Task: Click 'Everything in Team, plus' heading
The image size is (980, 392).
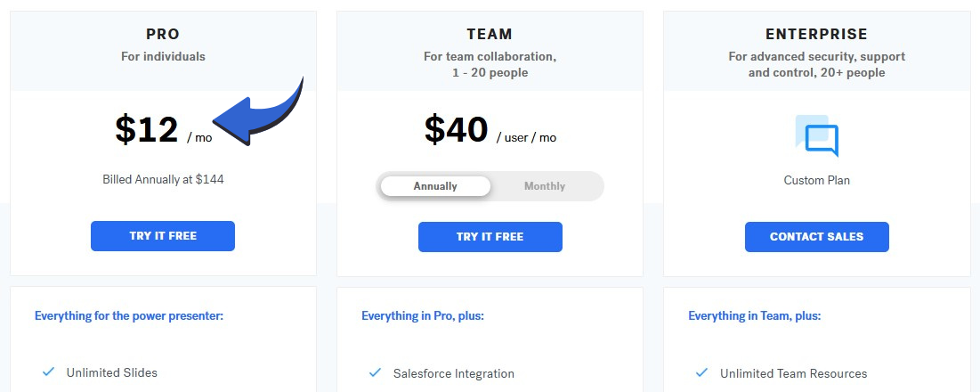Action: coord(755,315)
